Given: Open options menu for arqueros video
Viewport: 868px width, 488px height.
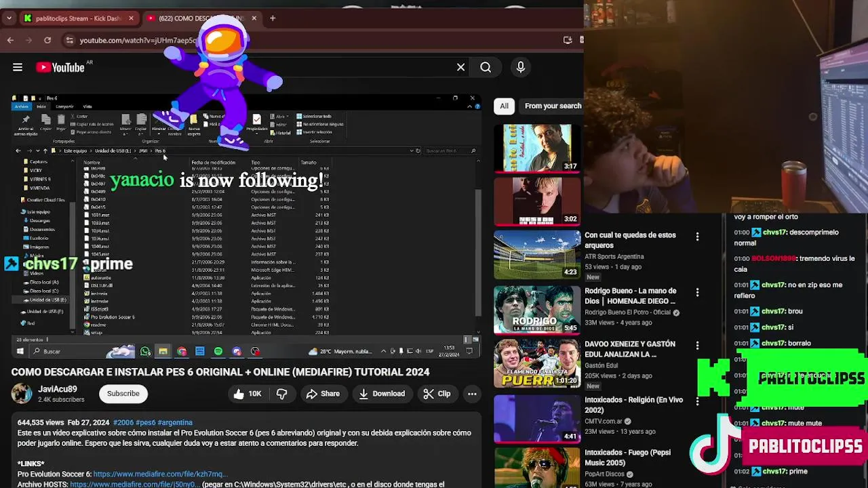Looking at the screenshot, I should pyautogui.click(x=697, y=237).
